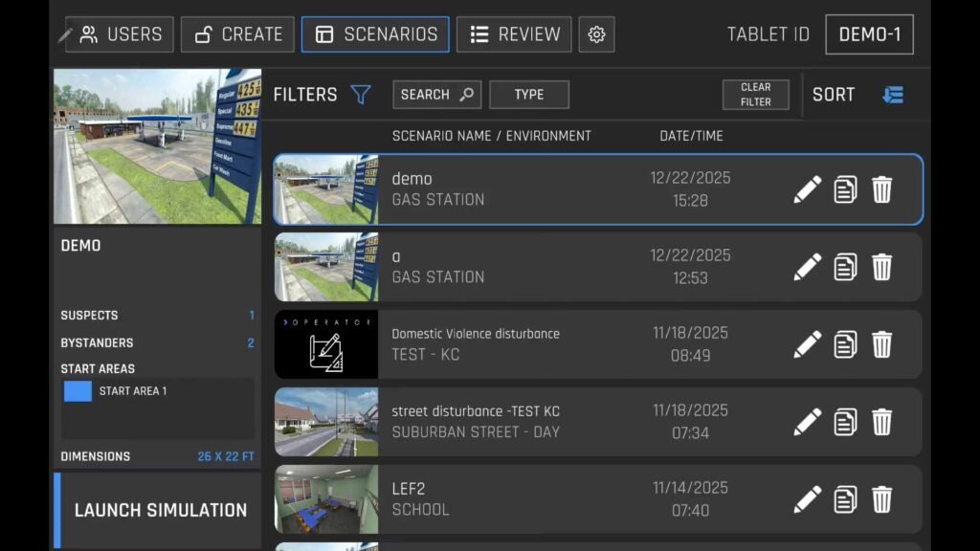Image resolution: width=980 pixels, height=551 pixels.
Task: Delete the demo scenario using trash icon
Action: (881, 189)
